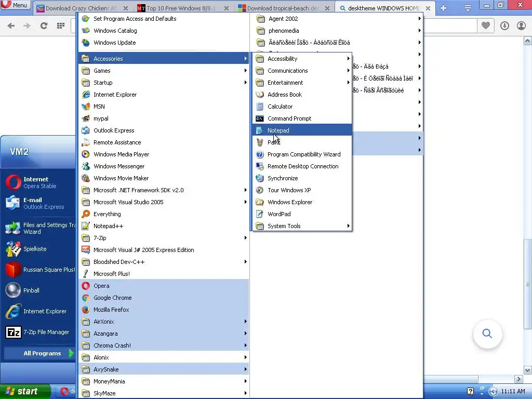The height and width of the screenshot is (399, 532).
Task: Click the Synchronize icon
Action: pos(260,178)
